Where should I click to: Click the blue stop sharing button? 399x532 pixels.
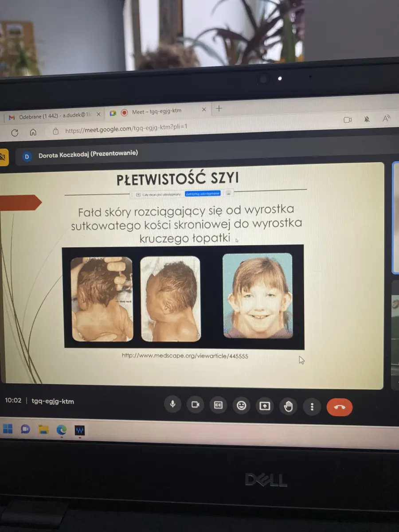tap(203, 194)
